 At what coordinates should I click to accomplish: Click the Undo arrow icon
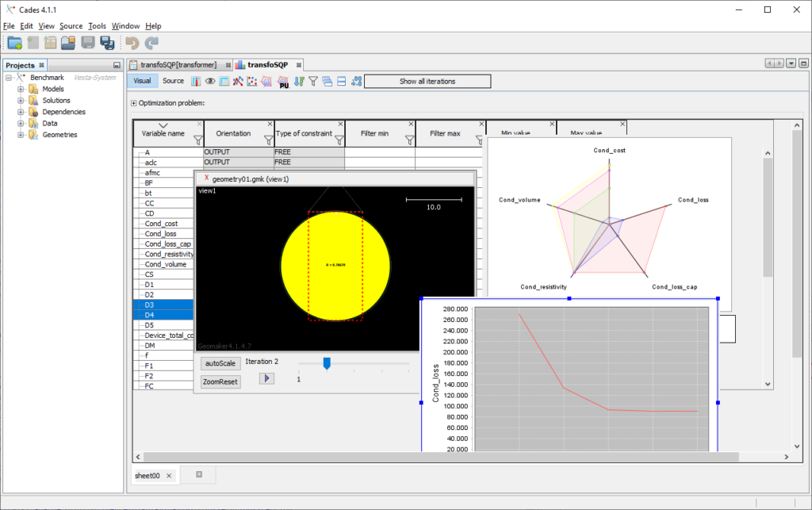pos(132,43)
